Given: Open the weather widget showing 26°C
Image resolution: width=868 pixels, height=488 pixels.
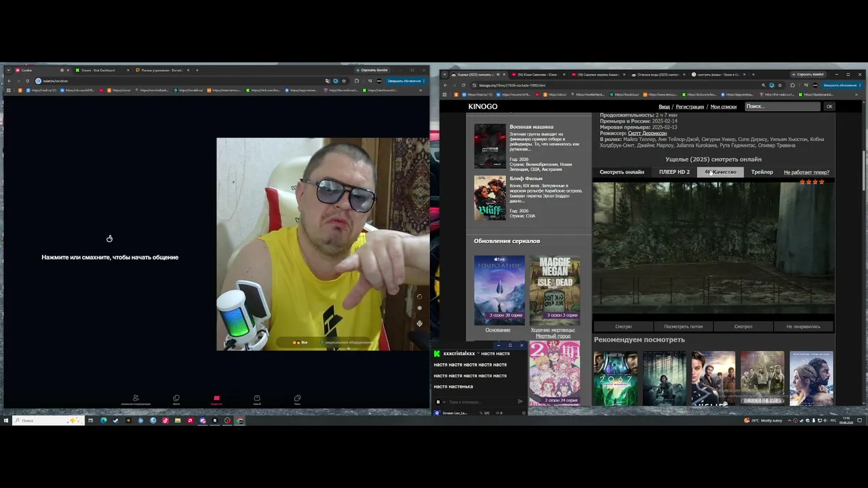Looking at the screenshot, I should coord(763,420).
